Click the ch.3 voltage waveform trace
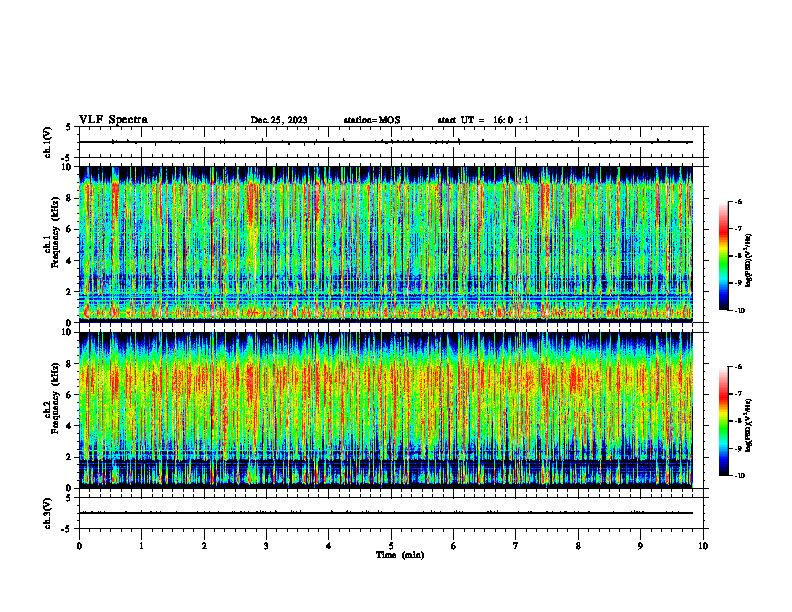 click(x=386, y=513)
